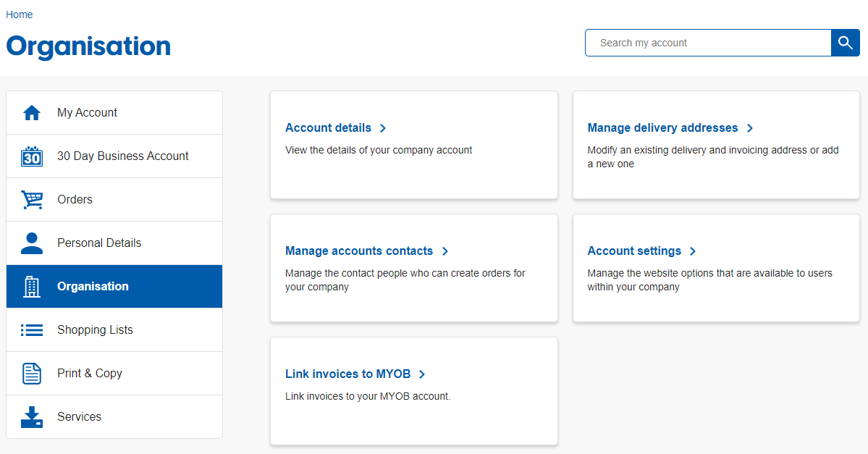Open the Orders section in sidebar
This screenshot has height=454, width=868.
click(75, 199)
